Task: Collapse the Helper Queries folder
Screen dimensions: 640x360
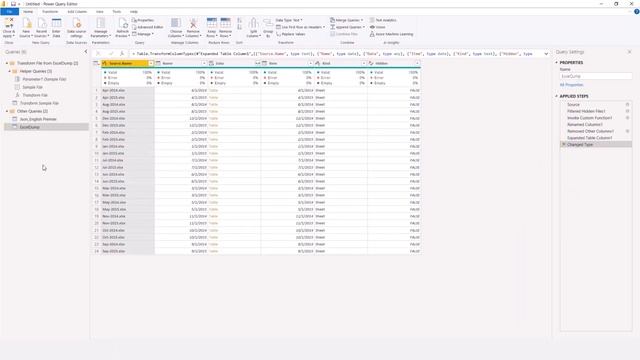Action: click(10, 71)
